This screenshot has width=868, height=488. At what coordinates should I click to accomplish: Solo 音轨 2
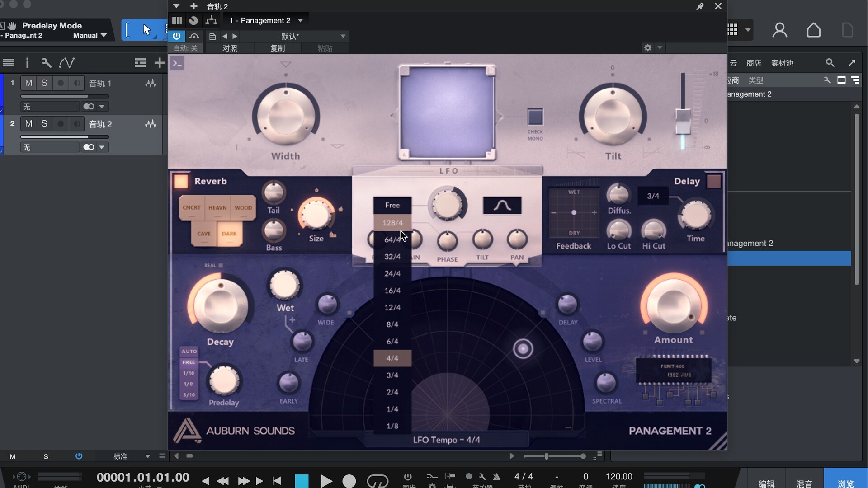pos(44,124)
